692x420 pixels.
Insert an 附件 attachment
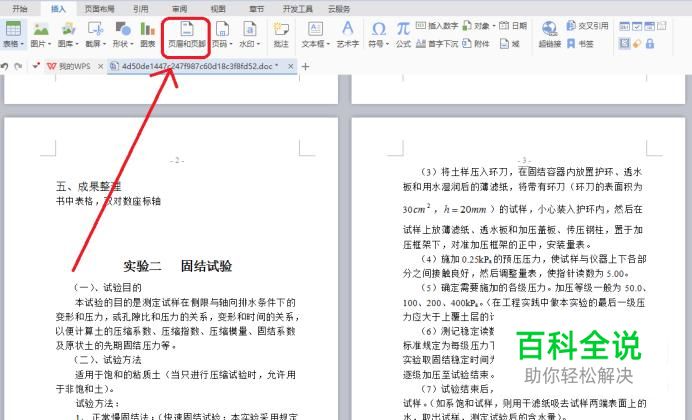(x=477, y=43)
